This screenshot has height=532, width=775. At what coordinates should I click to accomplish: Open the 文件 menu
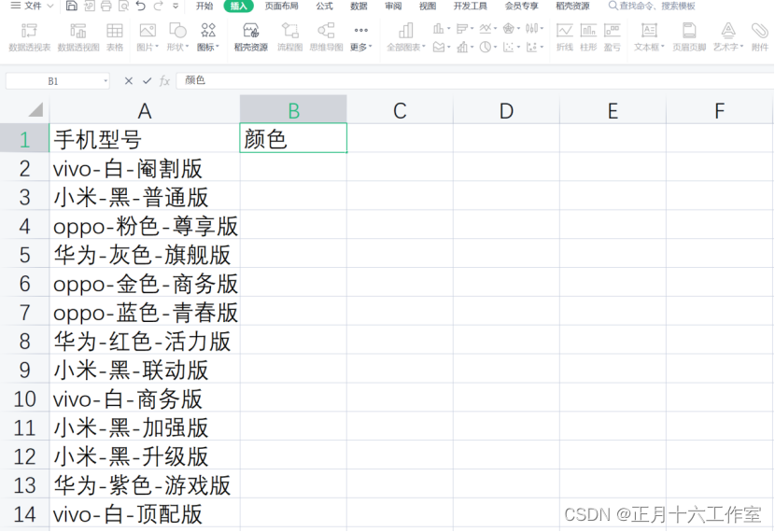[x=33, y=6]
